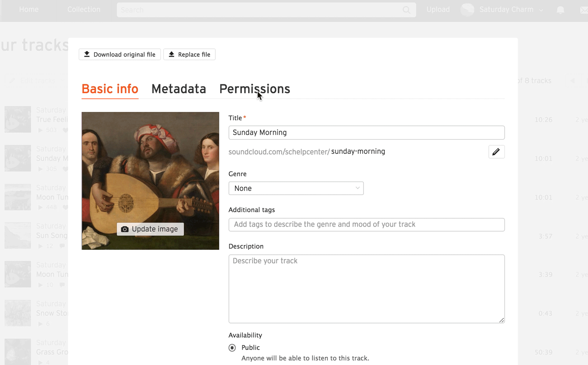Image resolution: width=588 pixels, height=365 pixels.
Task: Click the permalink text sunday-morning
Action: point(358,152)
